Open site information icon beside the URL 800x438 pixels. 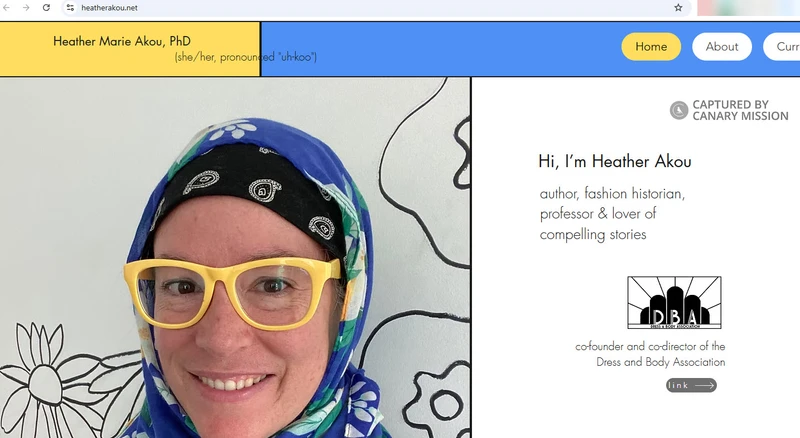click(x=70, y=7)
